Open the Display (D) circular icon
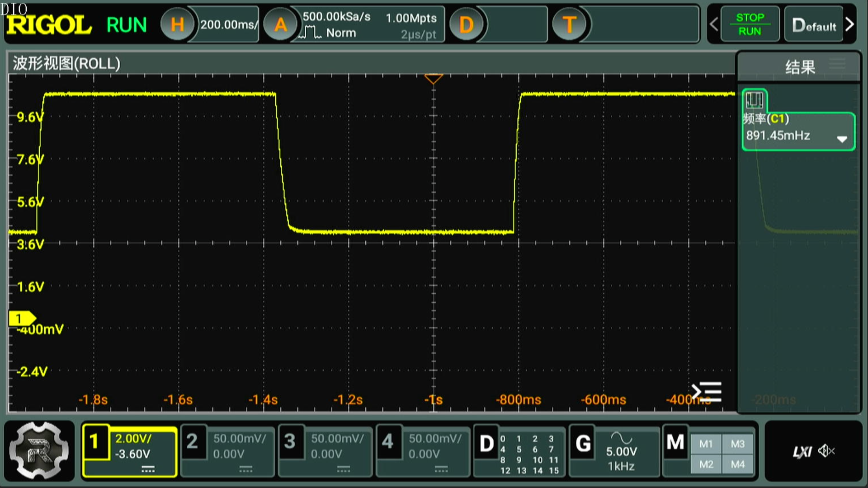This screenshot has width=868, height=488. point(467,24)
